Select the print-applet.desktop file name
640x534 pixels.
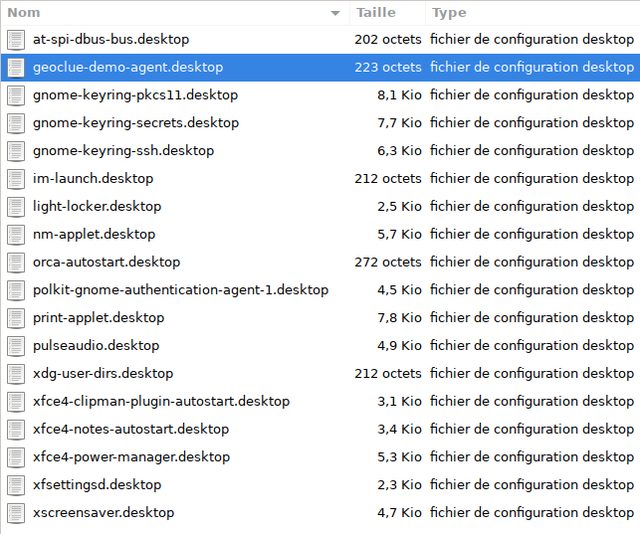pos(98,318)
